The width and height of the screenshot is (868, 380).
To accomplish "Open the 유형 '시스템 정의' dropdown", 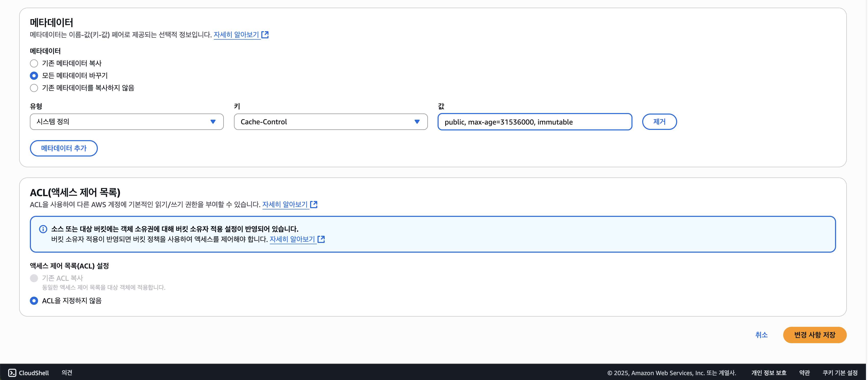I will [x=126, y=122].
